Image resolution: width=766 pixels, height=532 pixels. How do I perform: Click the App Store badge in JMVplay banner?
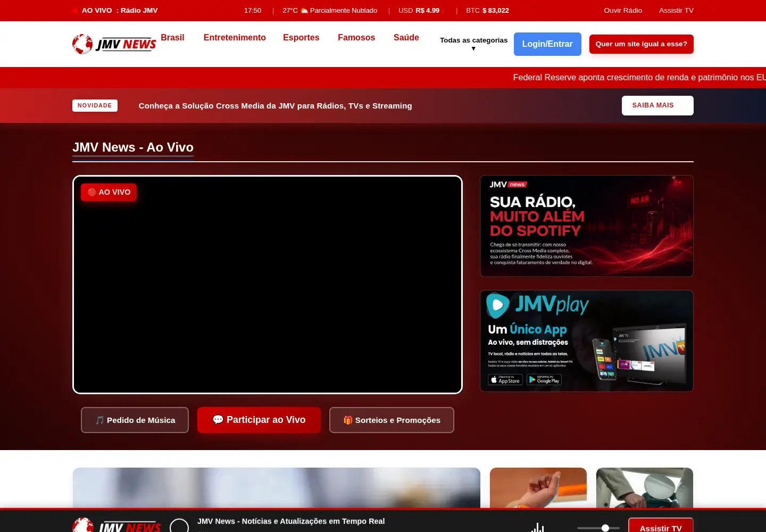tap(505, 379)
